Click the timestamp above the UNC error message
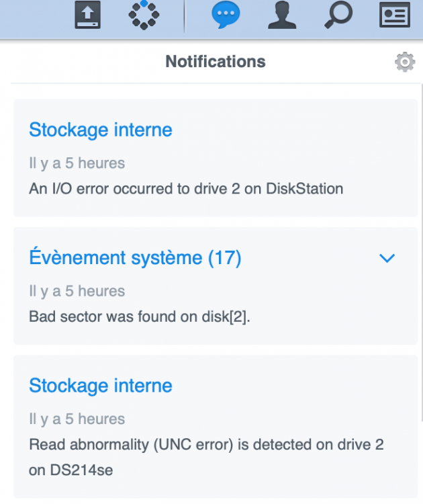423x504 pixels. 77,419
